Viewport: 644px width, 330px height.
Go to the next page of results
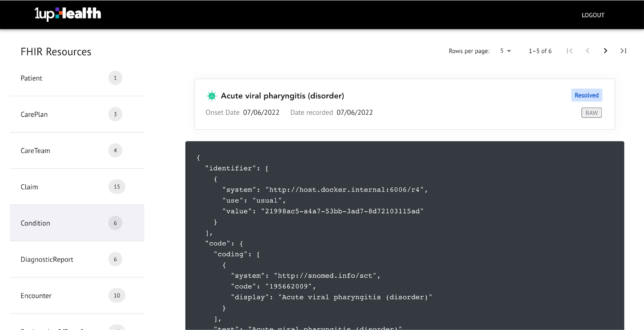click(605, 51)
